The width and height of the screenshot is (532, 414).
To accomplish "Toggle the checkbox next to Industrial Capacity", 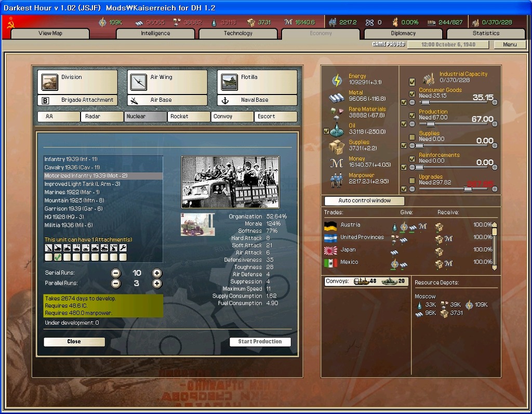I will click(412, 82).
